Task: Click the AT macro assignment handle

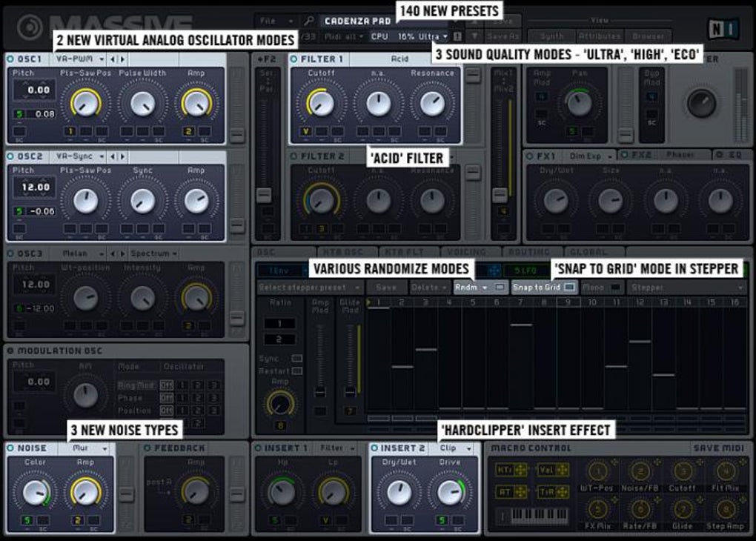Action: (x=520, y=492)
